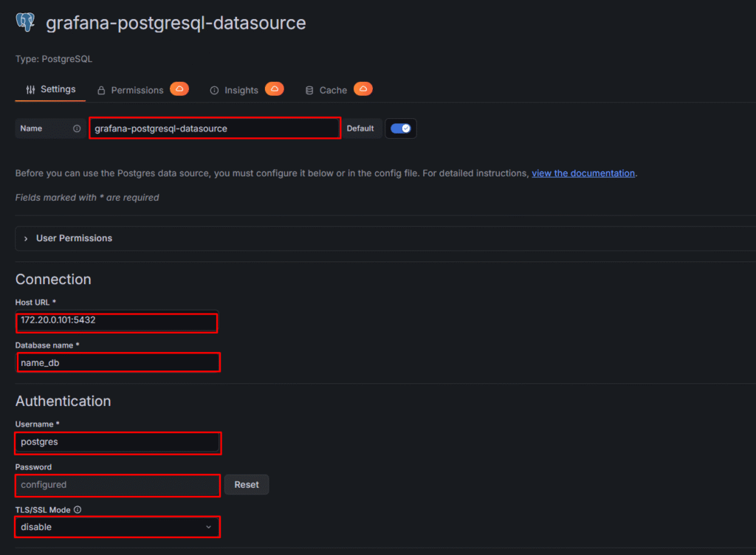Screen dimensions: 756x555
Task: Click the PostgreSQL elephant logo
Action: [x=26, y=22]
